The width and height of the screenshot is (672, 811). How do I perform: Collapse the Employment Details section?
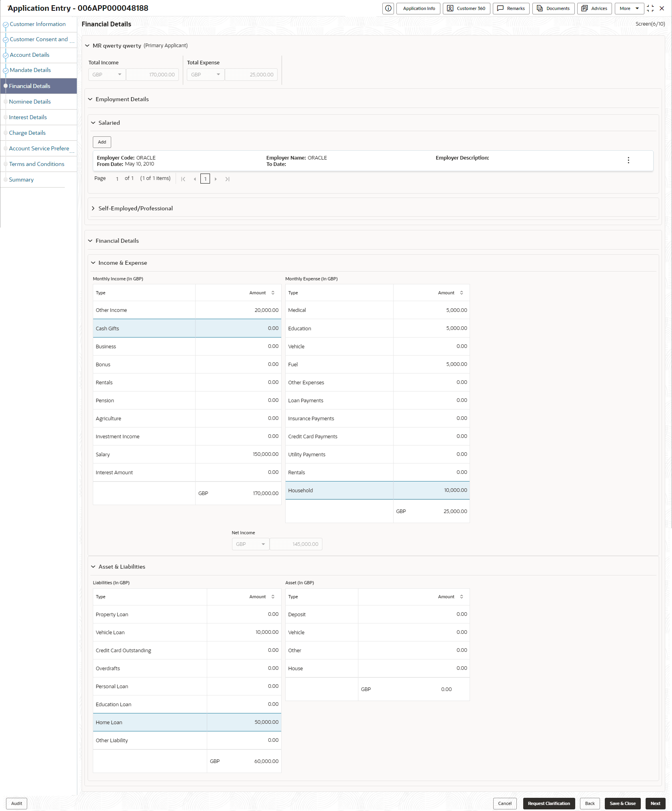tap(90, 99)
